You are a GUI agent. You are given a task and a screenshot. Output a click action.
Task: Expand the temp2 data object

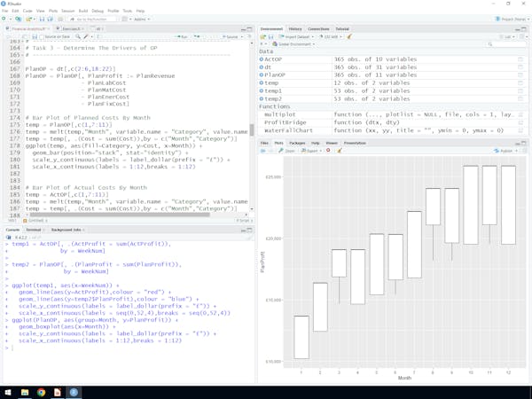pos(262,98)
